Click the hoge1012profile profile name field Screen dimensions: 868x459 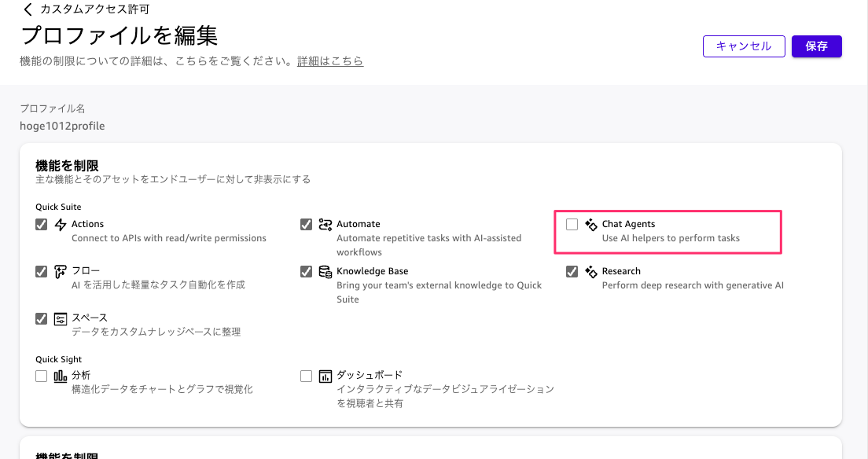[x=62, y=126]
